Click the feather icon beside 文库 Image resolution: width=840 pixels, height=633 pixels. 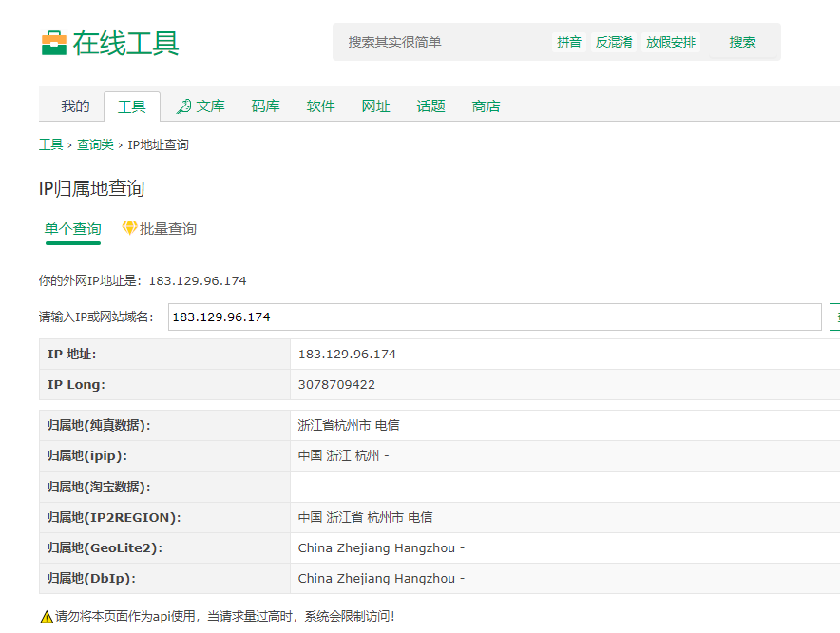(183, 106)
